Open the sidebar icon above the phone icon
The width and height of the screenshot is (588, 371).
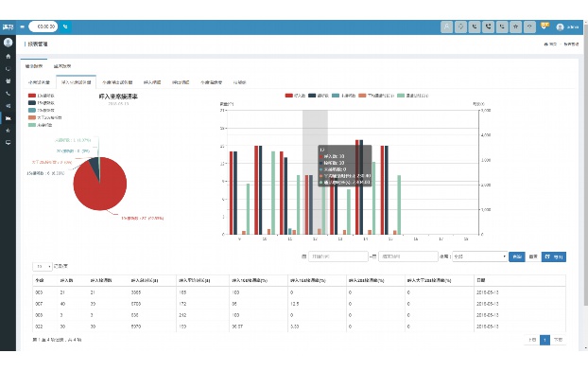[8, 81]
